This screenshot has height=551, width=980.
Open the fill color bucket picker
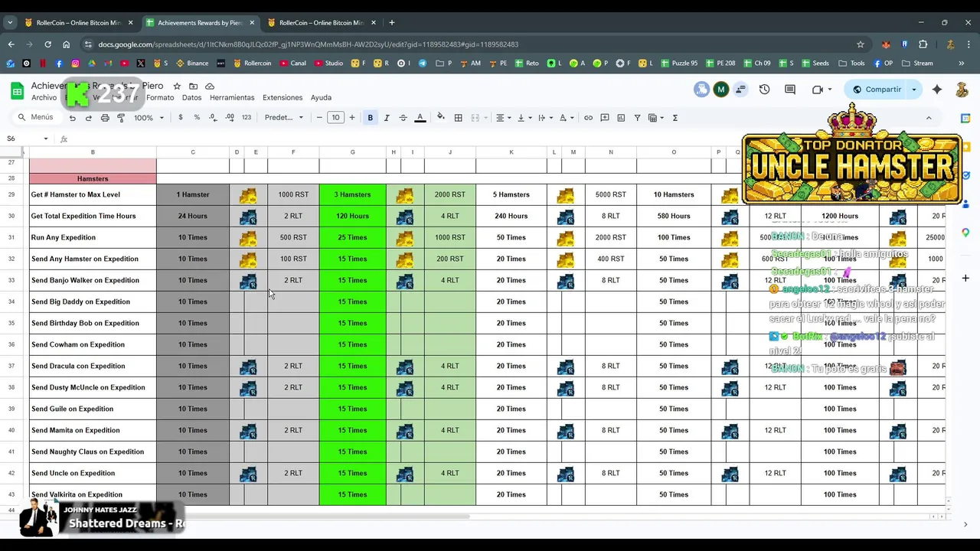point(440,118)
